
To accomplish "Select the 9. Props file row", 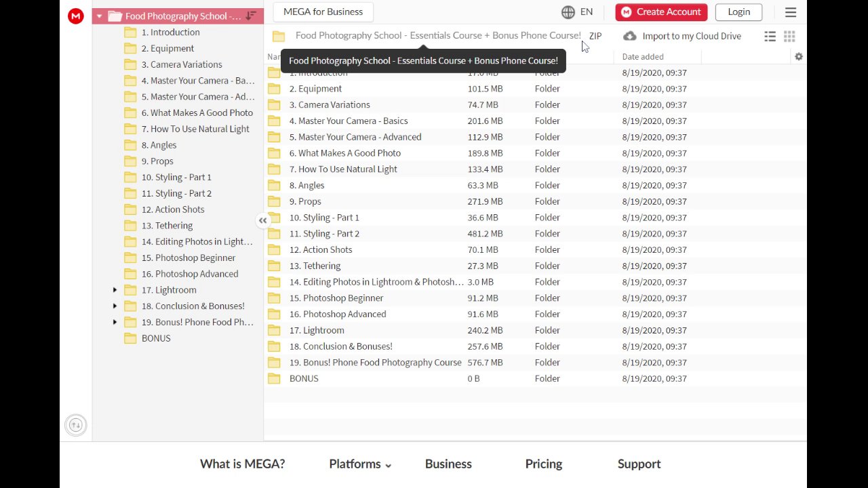I will [x=535, y=201].
